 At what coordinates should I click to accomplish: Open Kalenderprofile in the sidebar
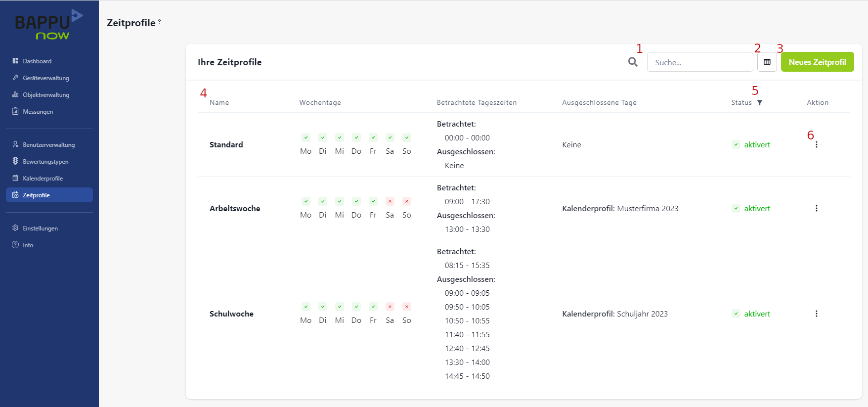49,178
